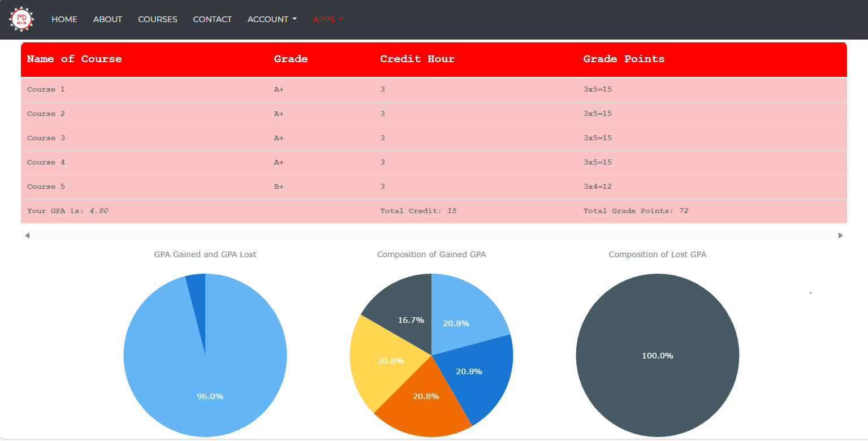Click the MD gear logo icon
This screenshot has width=868, height=441.
(x=21, y=19)
